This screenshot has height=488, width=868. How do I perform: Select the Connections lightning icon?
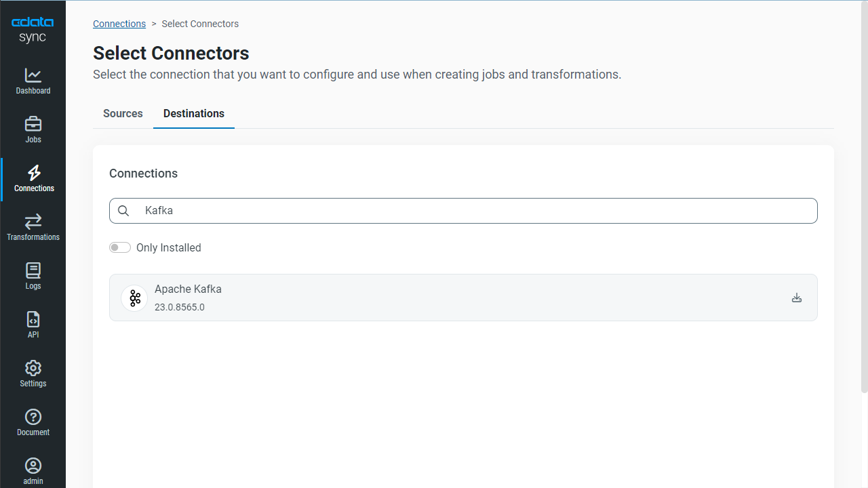(x=34, y=172)
